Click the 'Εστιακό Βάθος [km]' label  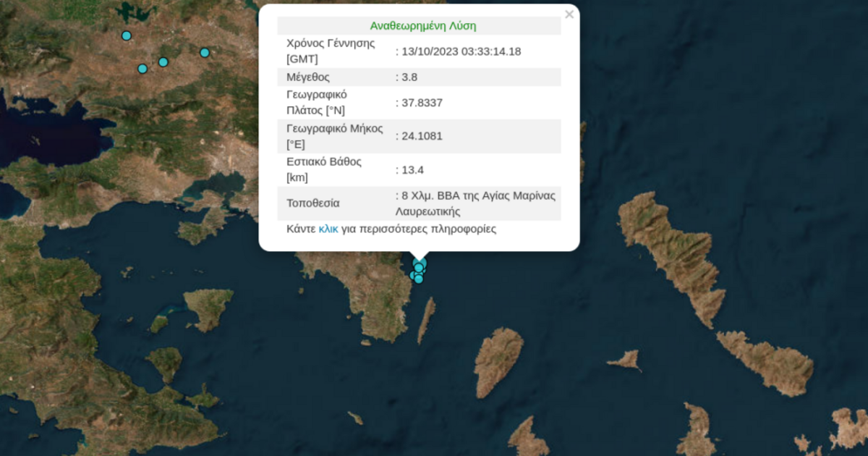click(324, 169)
